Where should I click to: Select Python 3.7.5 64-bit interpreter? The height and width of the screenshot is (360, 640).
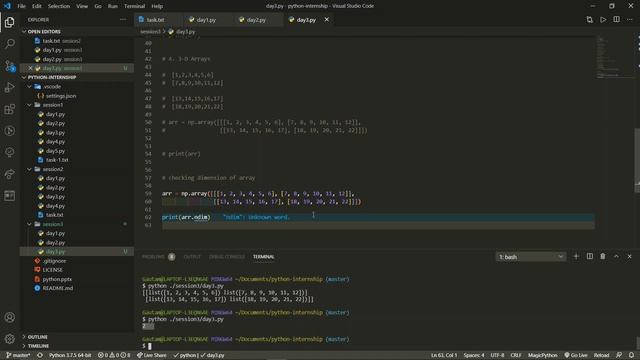[x=70, y=355]
